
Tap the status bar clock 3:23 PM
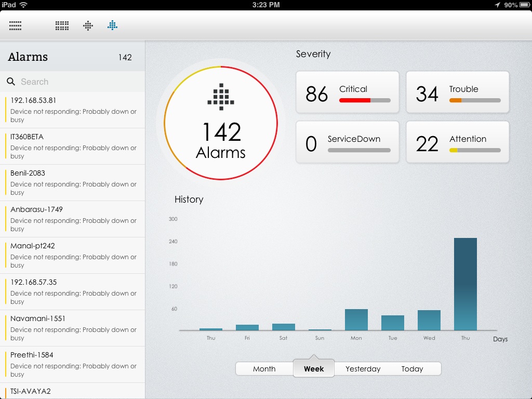pos(266,5)
